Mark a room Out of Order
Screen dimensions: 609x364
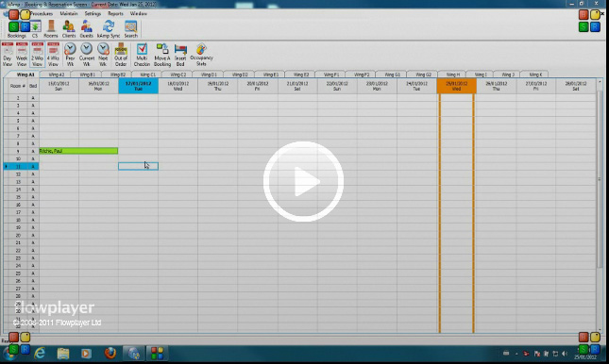pos(121,55)
